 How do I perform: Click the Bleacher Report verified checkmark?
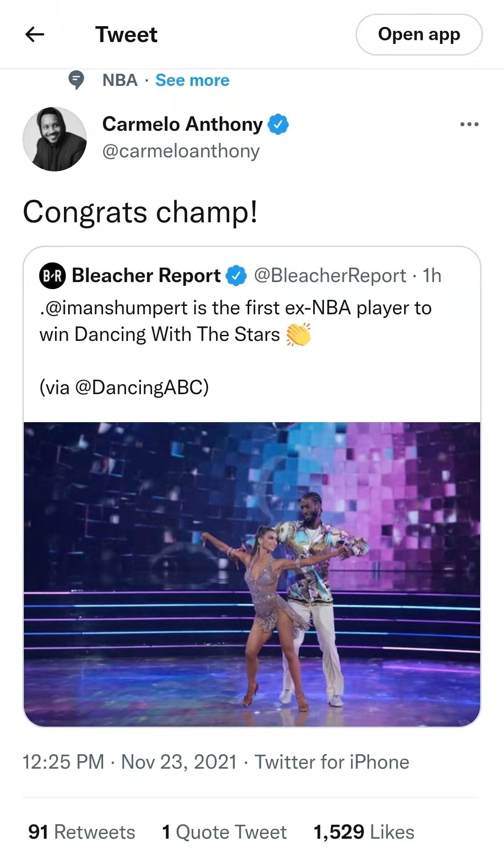click(x=236, y=276)
